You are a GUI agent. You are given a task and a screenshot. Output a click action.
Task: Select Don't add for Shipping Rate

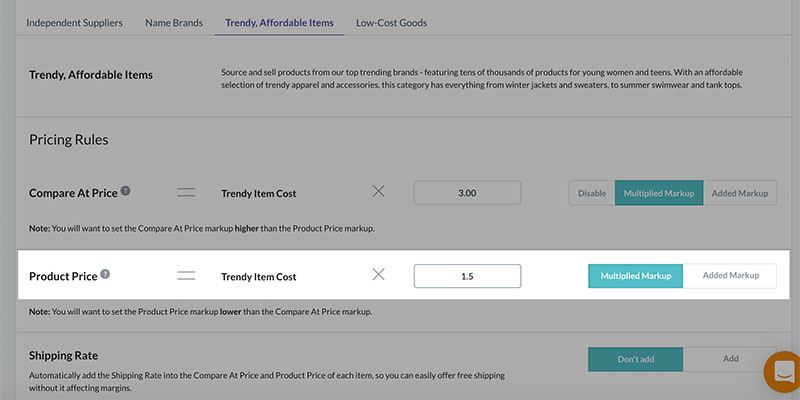pyautogui.click(x=635, y=358)
